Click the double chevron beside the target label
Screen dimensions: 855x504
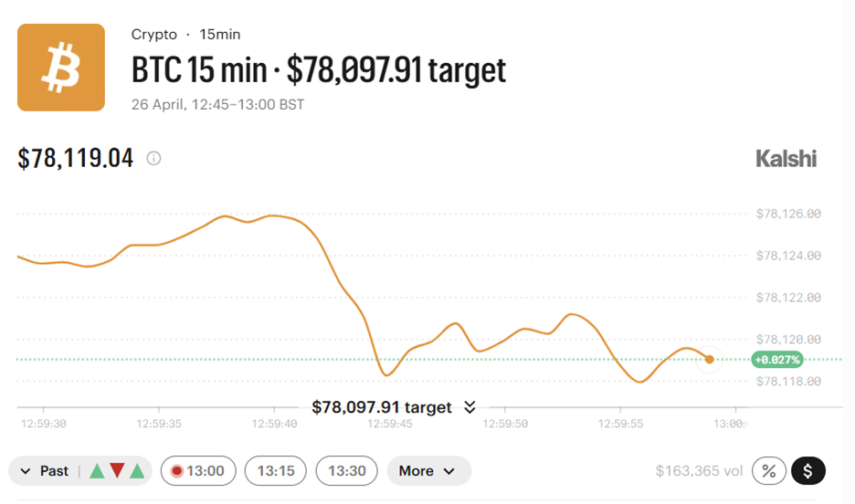[470, 407]
